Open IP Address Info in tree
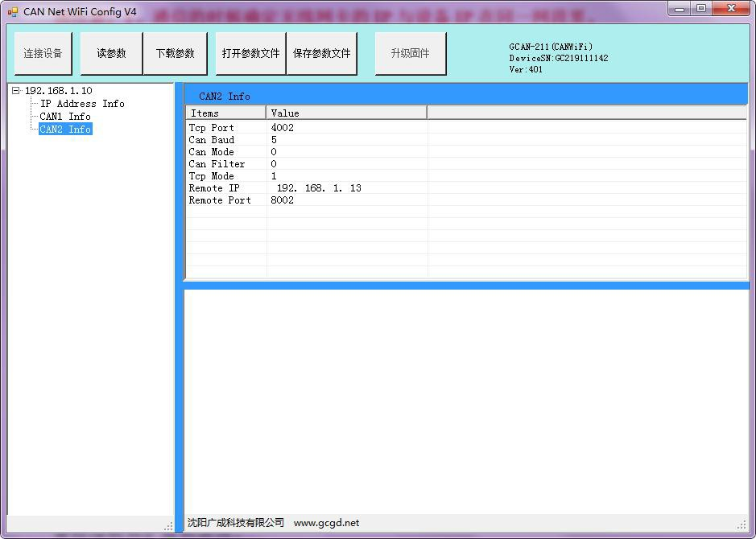The height and width of the screenshot is (539, 756). [x=82, y=104]
